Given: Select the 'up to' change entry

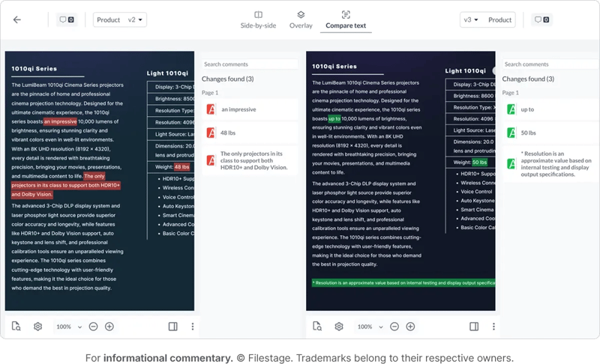Looking at the screenshot, I should [x=550, y=109].
